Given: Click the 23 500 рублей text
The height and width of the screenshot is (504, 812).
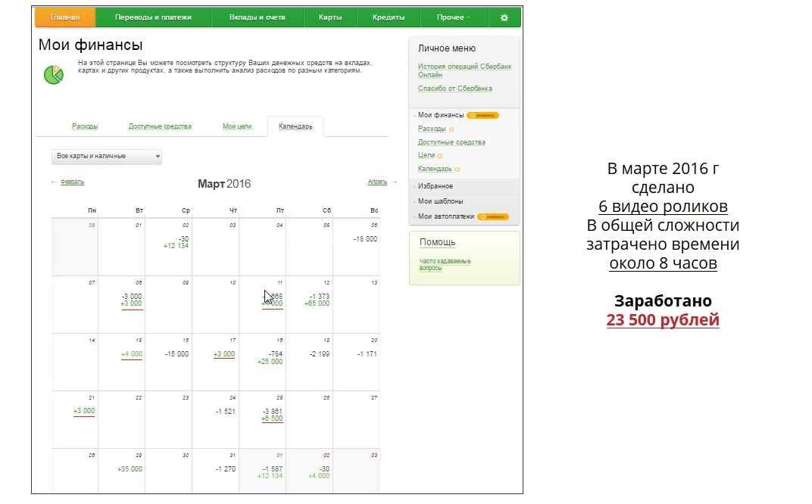Looking at the screenshot, I should coord(663,320).
